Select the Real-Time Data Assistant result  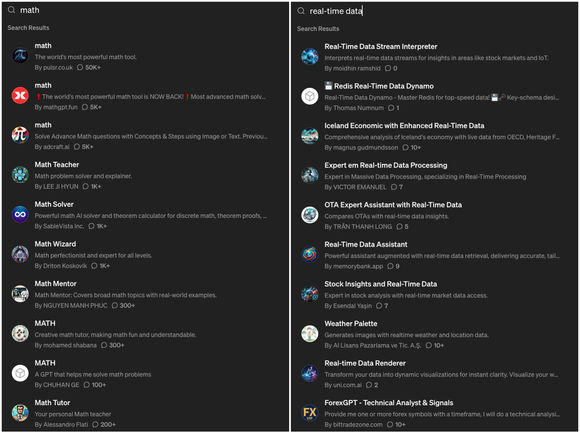434,255
